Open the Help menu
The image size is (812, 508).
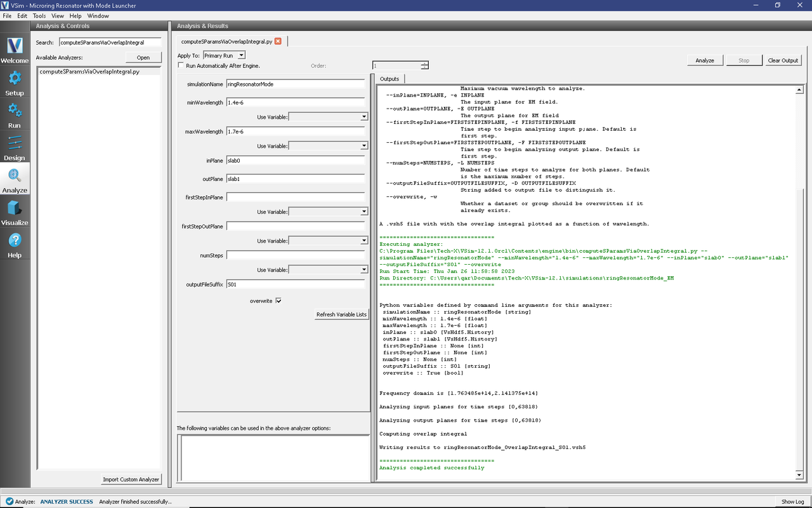(75, 15)
